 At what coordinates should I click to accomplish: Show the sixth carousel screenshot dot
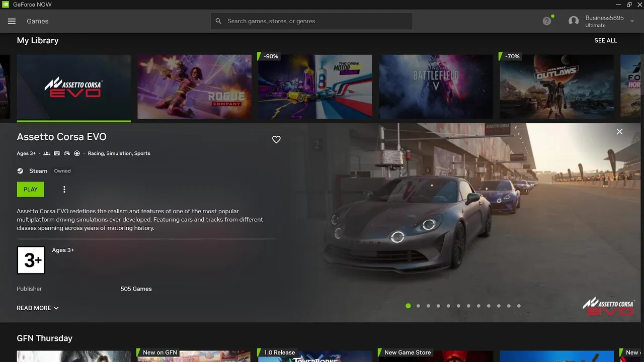(x=458, y=306)
